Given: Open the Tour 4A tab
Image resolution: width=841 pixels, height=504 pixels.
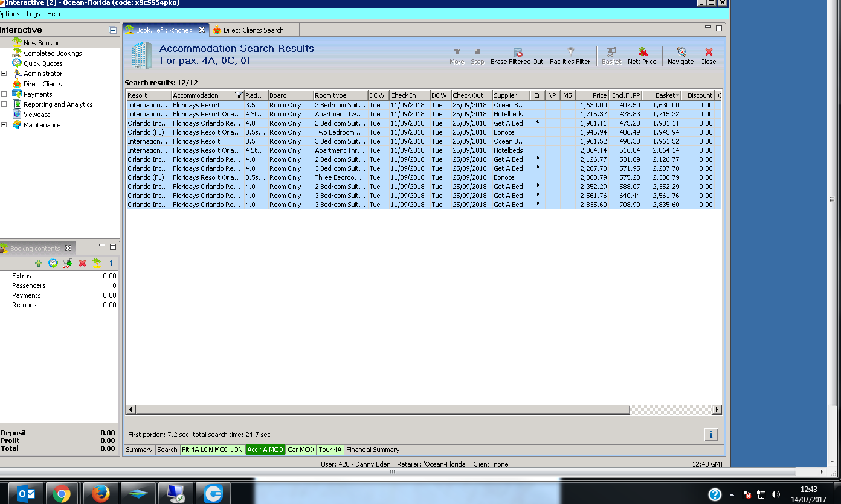Looking at the screenshot, I should [330, 450].
